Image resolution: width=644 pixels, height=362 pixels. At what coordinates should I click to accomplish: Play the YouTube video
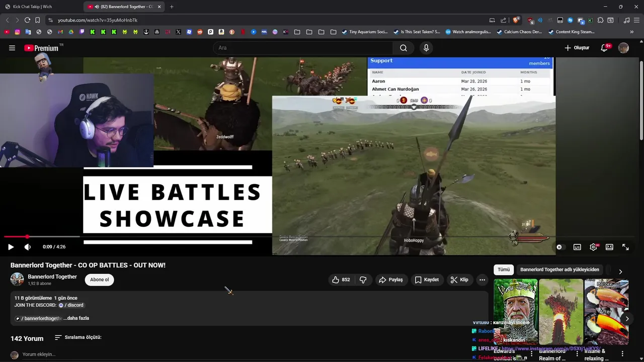click(11, 247)
